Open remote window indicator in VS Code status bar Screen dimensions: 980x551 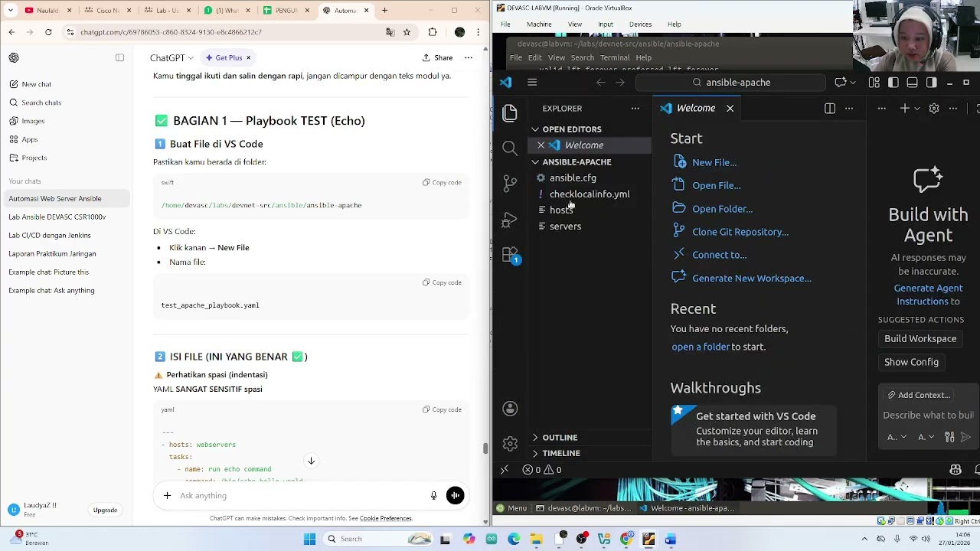505,470
